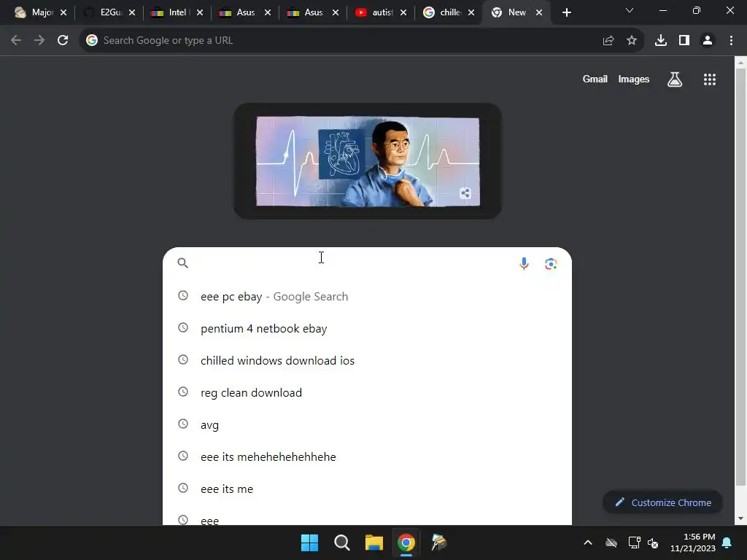Open tab search dropdown arrow
747x560 pixels.
[x=630, y=10]
